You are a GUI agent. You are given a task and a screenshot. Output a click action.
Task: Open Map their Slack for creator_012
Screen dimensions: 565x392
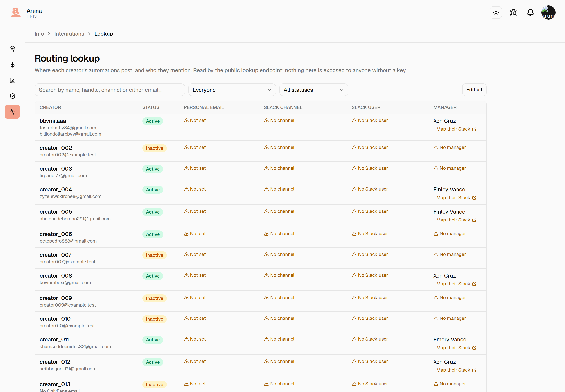(456, 370)
